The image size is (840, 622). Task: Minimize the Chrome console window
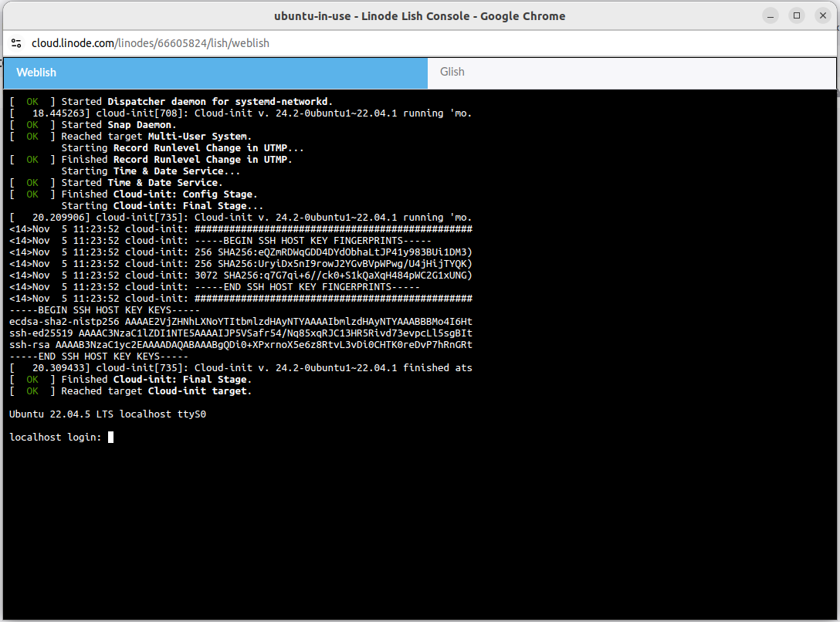point(770,15)
